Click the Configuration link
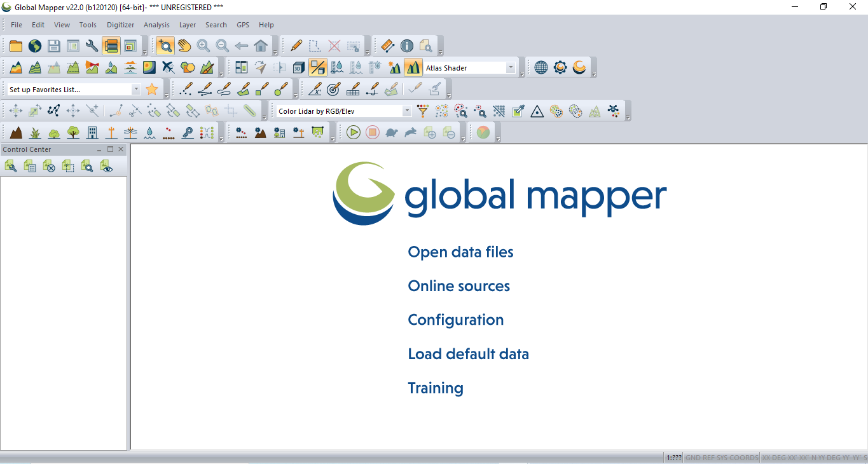This screenshot has height=464, width=868. (x=455, y=320)
